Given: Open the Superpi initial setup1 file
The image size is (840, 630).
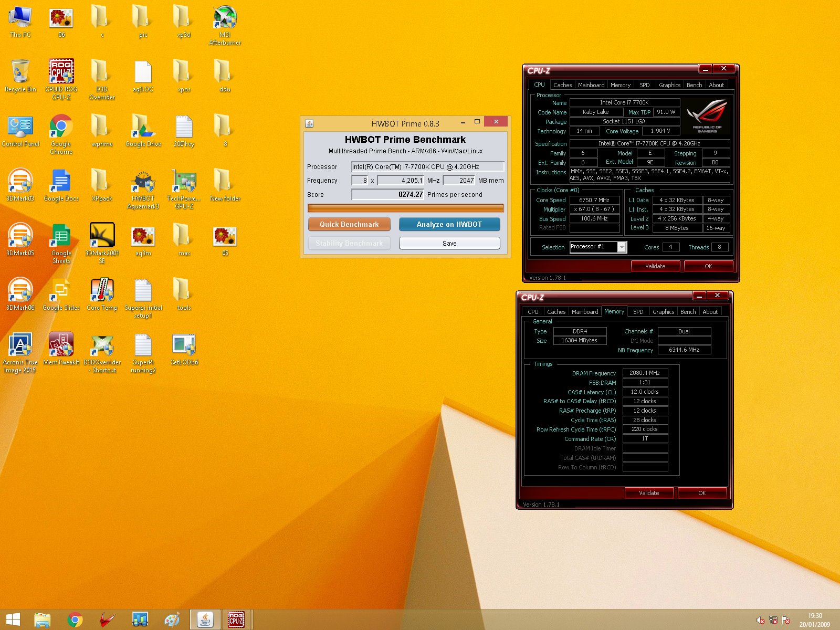Looking at the screenshot, I should [x=143, y=298].
